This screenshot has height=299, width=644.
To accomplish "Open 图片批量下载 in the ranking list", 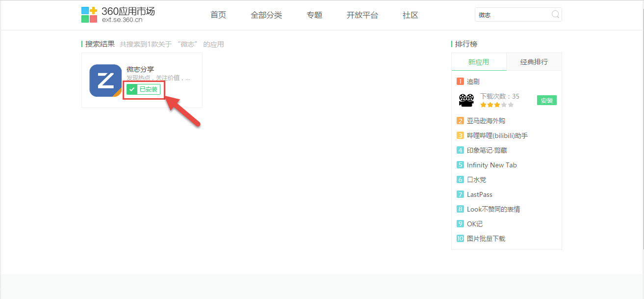I will [486, 239].
